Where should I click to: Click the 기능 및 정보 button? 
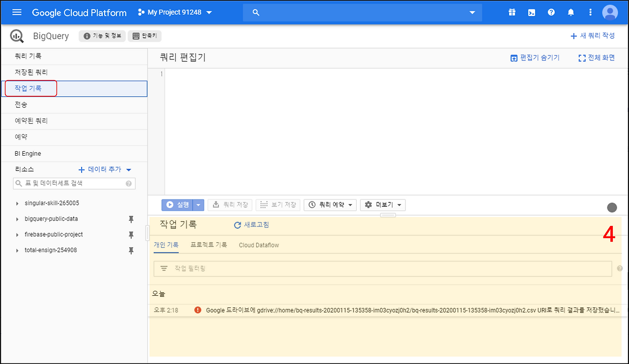coord(102,36)
